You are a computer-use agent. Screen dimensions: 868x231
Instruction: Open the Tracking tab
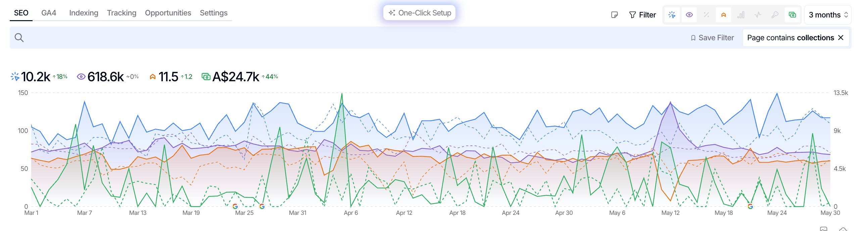[122, 13]
